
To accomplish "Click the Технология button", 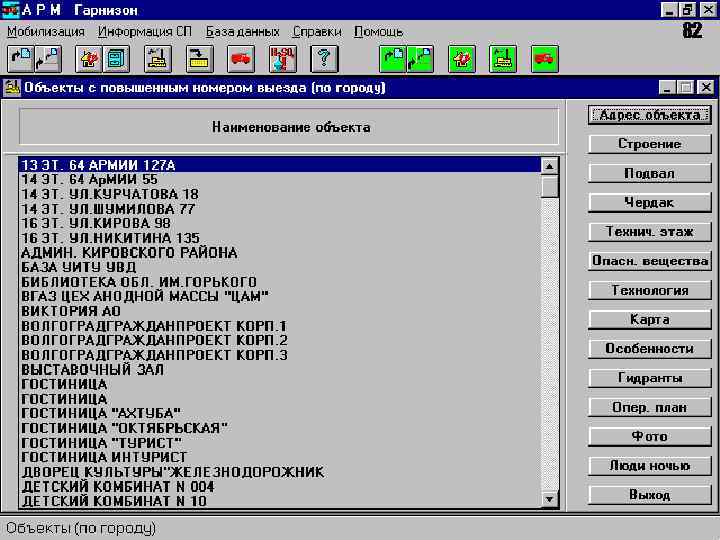I will pos(650,291).
